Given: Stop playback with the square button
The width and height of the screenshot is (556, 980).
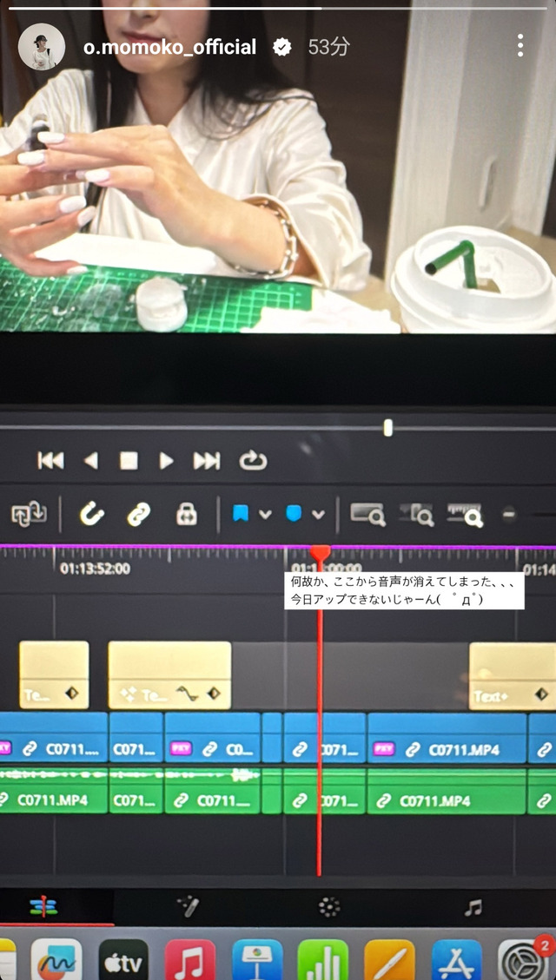Looking at the screenshot, I should pyautogui.click(x=129, y=461).
